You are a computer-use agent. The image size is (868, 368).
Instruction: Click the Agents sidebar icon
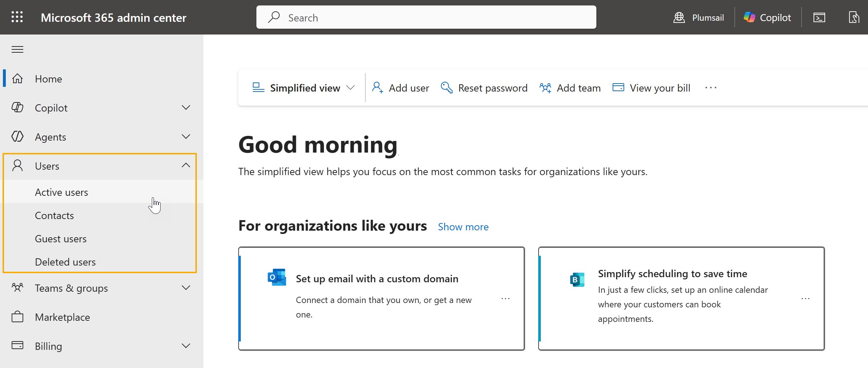17,137
